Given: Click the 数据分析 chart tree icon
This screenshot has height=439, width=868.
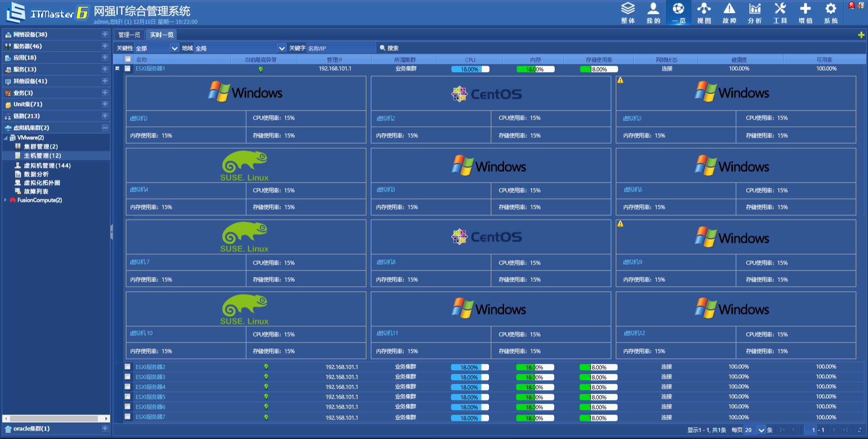Looking at the screenshot, I should coord(18,174).
